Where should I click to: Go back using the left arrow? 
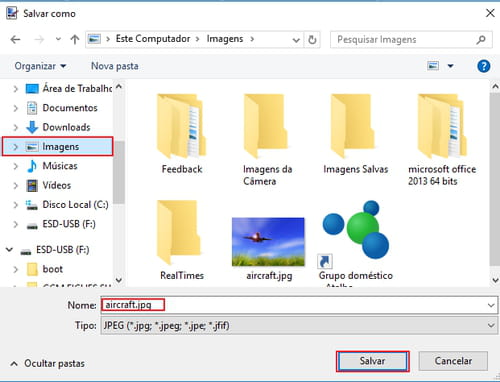point(15,40)
